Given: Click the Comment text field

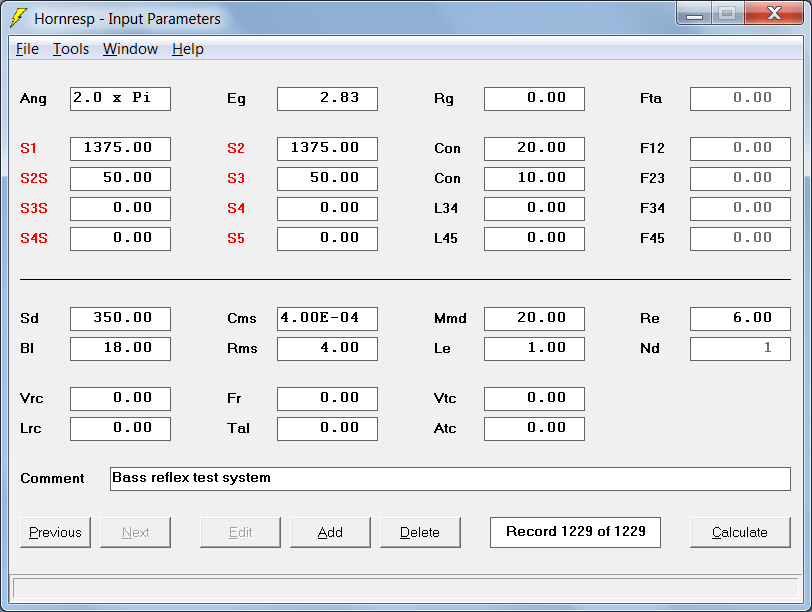Looking at the screenshot, I should [450, 478].
